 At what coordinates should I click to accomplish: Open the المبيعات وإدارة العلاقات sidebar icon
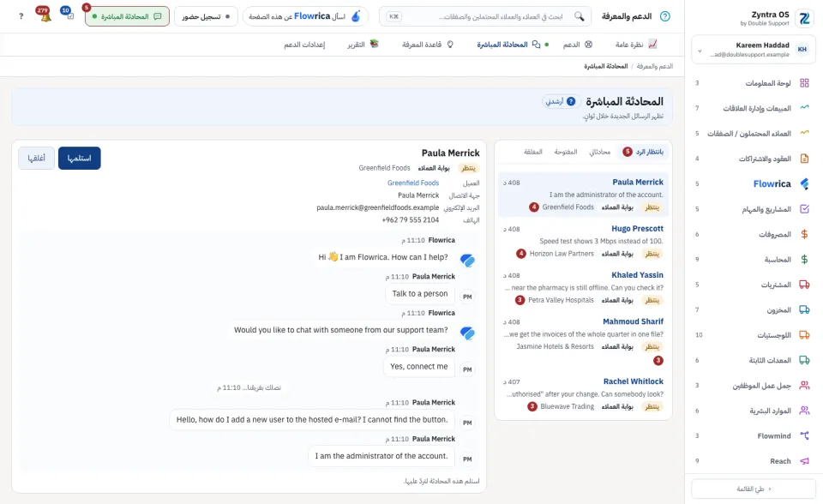point(804,108)
